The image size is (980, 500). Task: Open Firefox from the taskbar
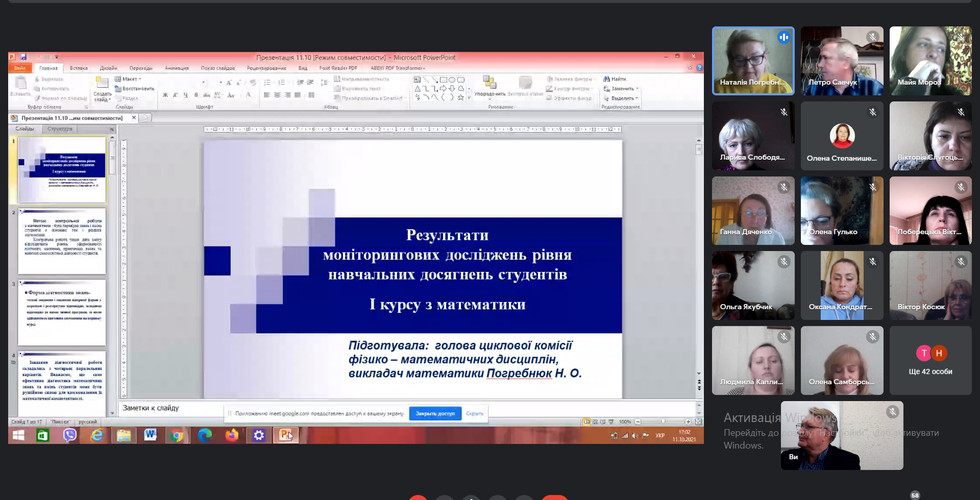pos(232,435)
